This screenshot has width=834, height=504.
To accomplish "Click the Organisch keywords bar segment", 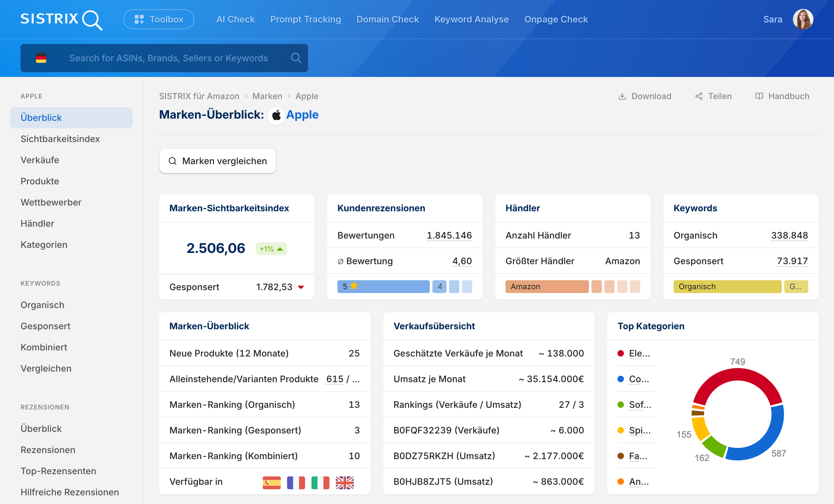I will (x=728, y=287).
